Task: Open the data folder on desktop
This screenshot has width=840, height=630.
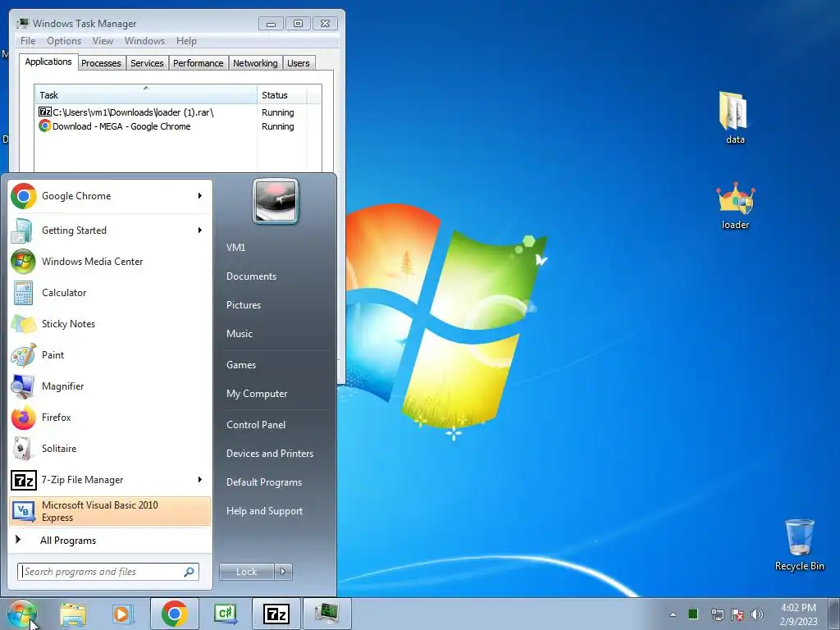Action: [734, 118]
